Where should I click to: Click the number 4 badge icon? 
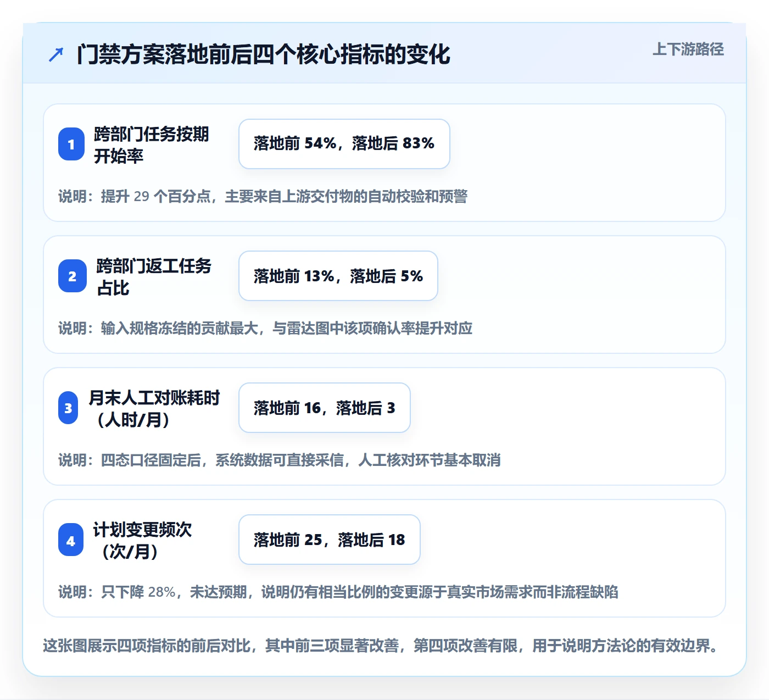pos(71,540)
